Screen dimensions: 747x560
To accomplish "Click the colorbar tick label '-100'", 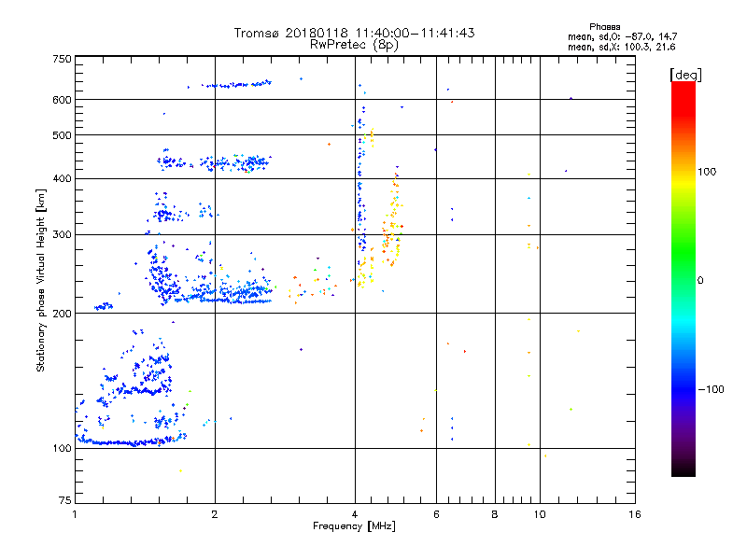I will click(x=711, y=389).
